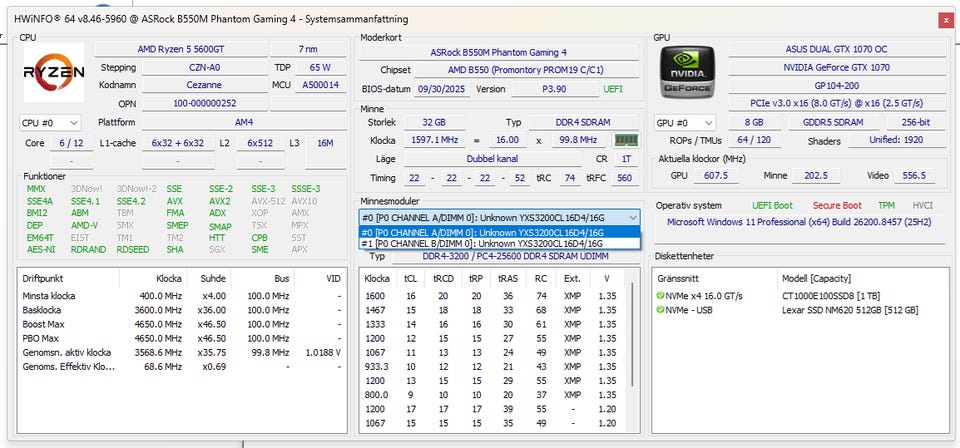Click the 7 nm process field

coord(307,50)
